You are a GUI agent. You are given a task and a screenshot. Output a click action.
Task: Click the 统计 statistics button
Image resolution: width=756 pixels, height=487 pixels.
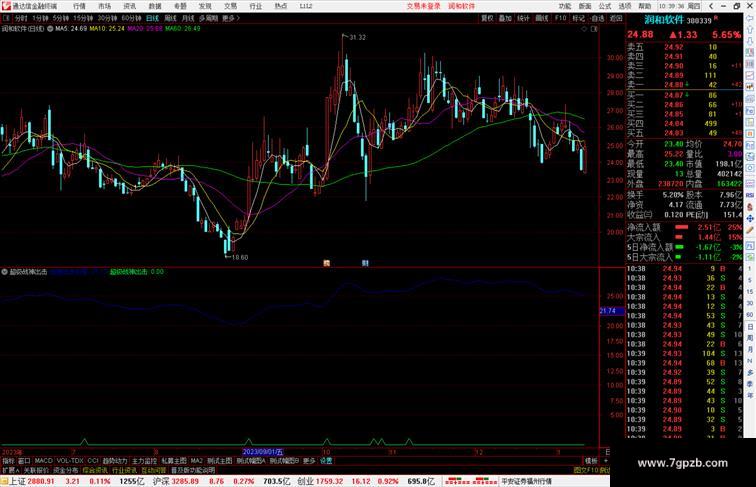[x=523, y=18]
